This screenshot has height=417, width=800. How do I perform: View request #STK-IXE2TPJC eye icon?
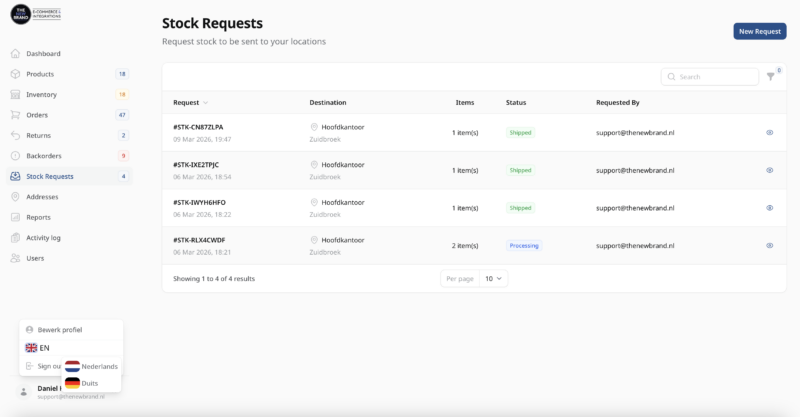tap(769, 170)
